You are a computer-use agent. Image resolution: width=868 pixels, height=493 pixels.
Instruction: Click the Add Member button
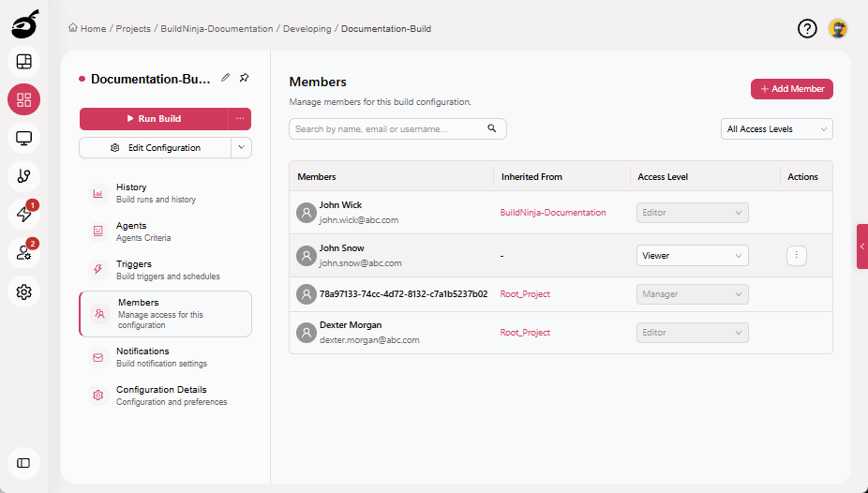[792, 89]
